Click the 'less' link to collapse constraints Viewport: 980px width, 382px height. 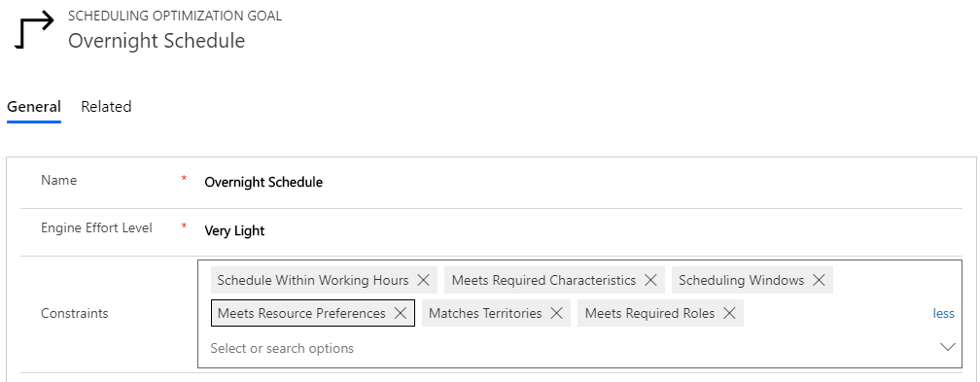[943, 313]
